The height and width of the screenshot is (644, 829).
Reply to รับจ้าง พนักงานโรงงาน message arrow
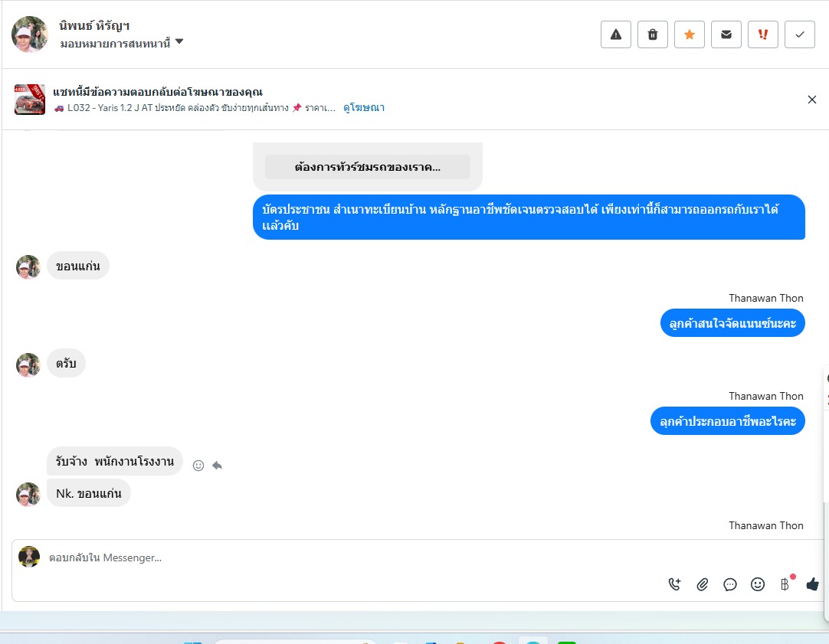[x=217, y=466]
